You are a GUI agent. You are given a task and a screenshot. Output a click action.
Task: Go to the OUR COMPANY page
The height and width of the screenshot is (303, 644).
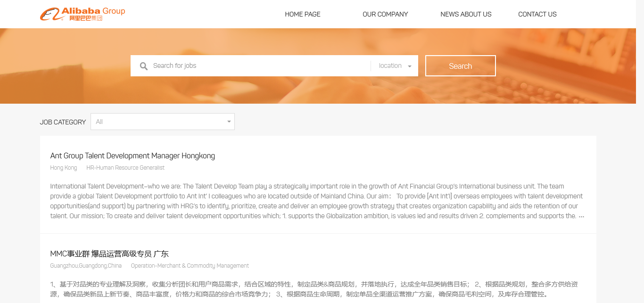385,14
